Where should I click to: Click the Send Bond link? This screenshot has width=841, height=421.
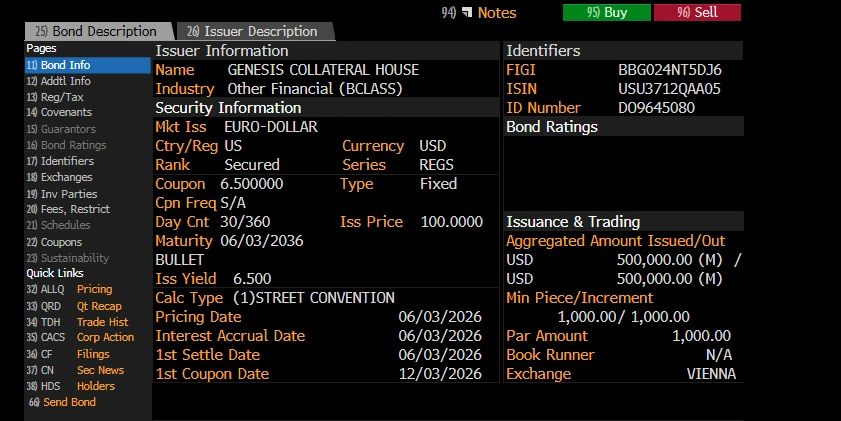click(62, 402)
